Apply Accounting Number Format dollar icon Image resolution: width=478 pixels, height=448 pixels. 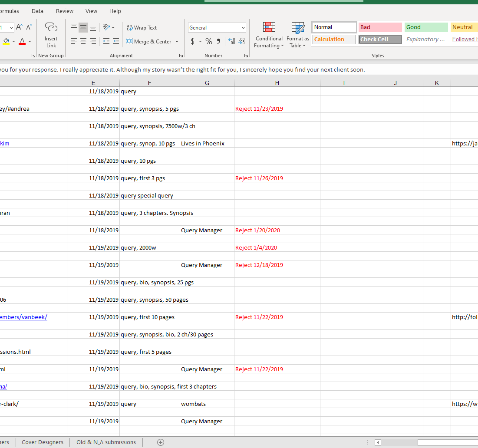tap(192, 41)
